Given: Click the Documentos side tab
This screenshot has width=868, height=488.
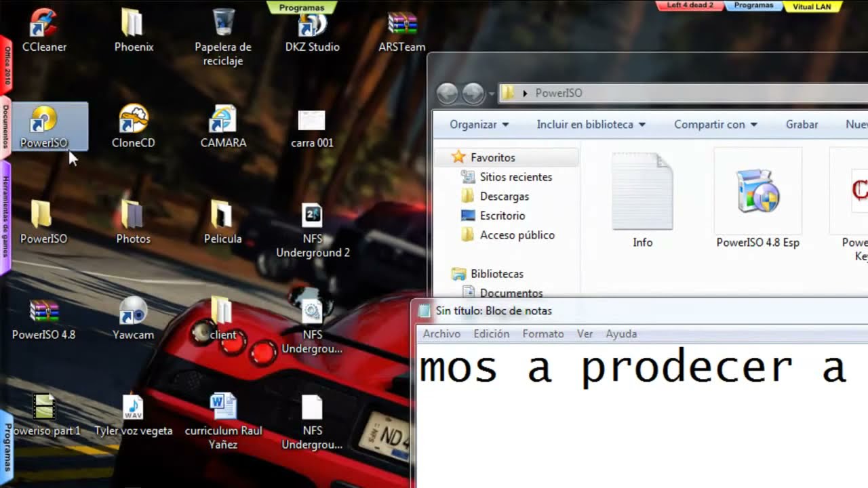Looking at the screenshot, I should [5, 127].
